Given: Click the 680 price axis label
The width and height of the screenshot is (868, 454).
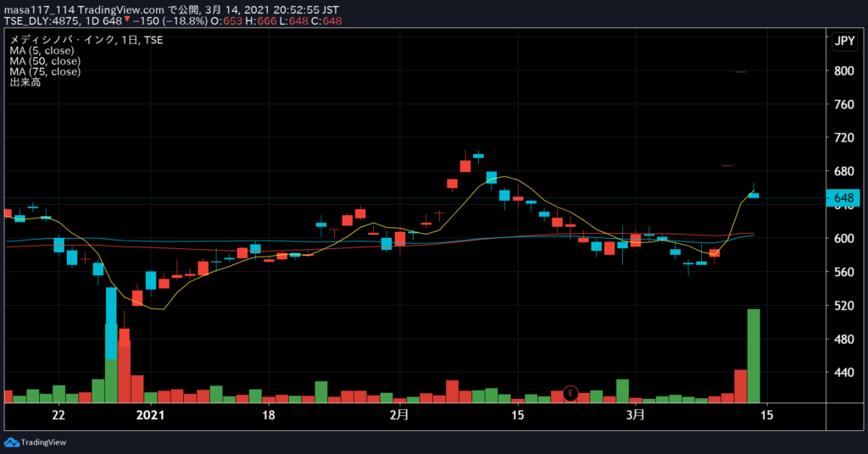Looking at the screenshot, I should 843,171.
